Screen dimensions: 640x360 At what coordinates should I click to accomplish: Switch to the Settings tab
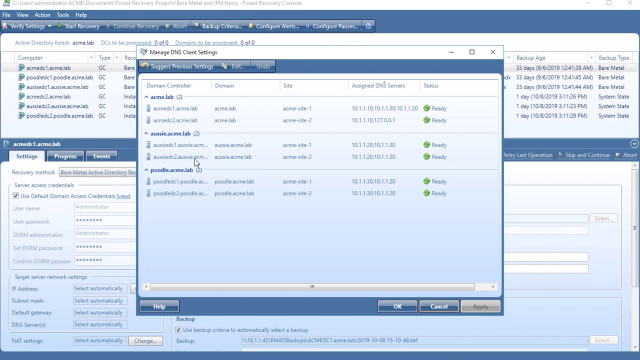[27, 156]
